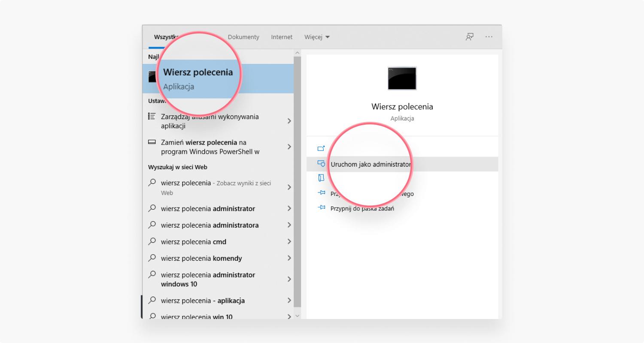Switch to the Internet tab
Viewport: 644px width, 343px height.
282,37
